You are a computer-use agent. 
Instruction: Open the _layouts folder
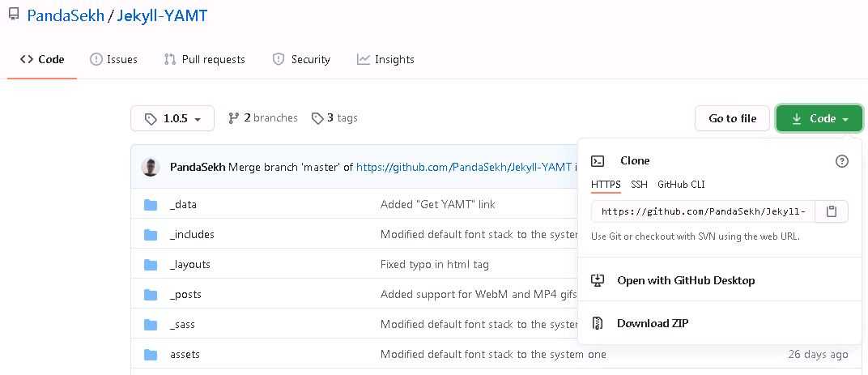pyautogui.click(x=189, y=265)
